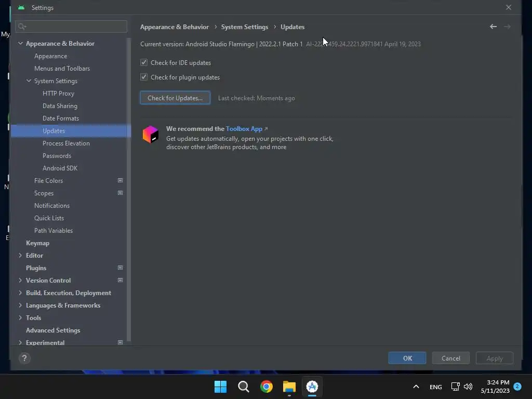Click the search magnifier icon in settings search
This screenshot has width=532, height=399.
(x=22, y=26)
